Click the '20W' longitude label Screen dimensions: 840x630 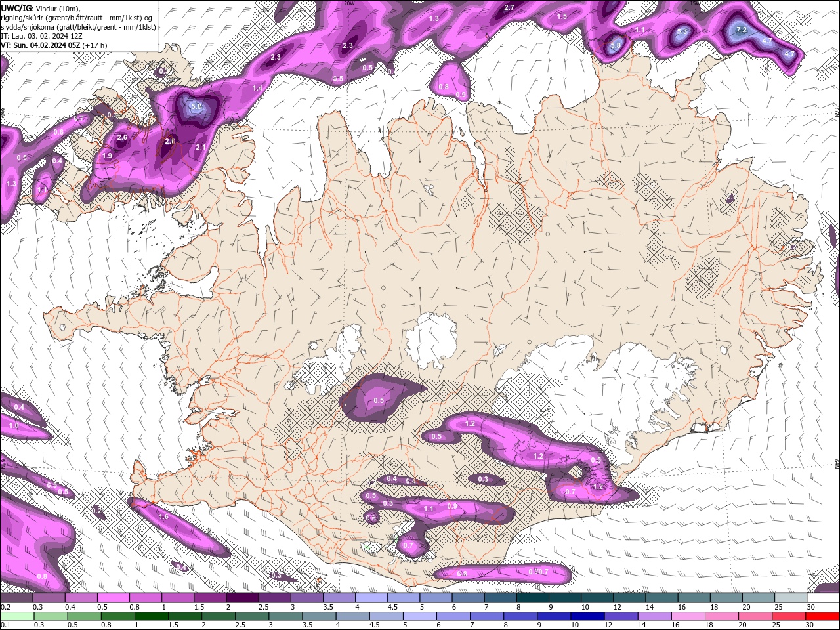click(349, 3)
